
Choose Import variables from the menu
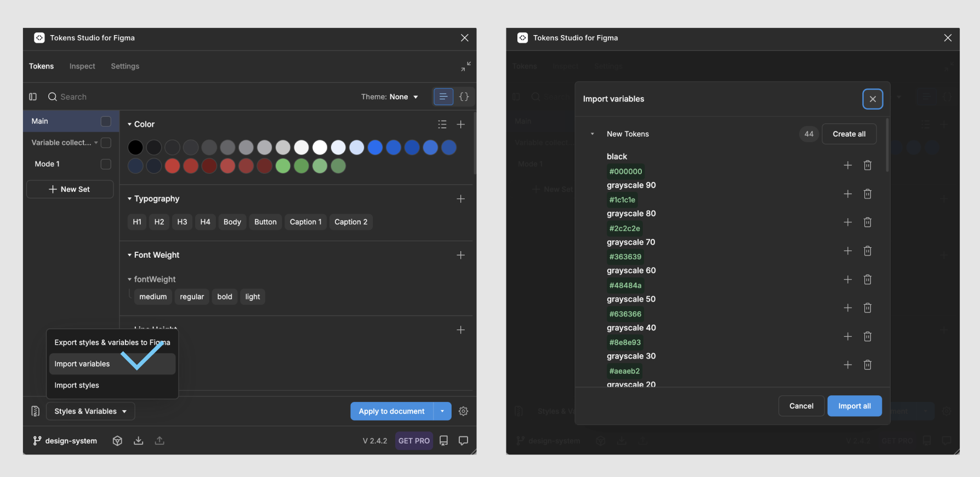click(x=112, y=364)
